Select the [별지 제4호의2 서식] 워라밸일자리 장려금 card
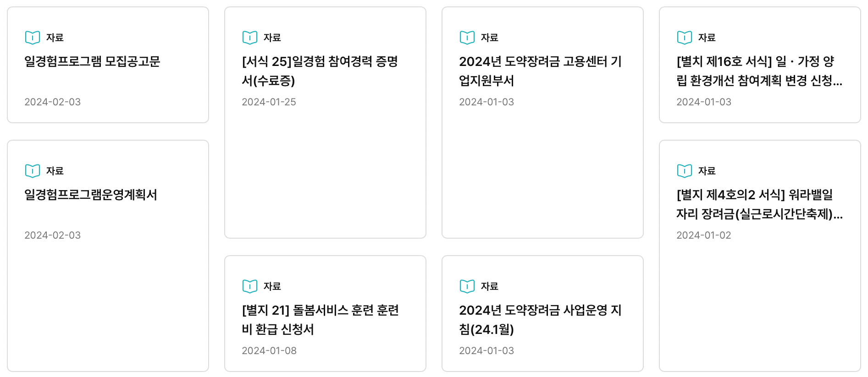Image resolution: width=868 pixels, height=377 pixels. click(x=760, y=204)
